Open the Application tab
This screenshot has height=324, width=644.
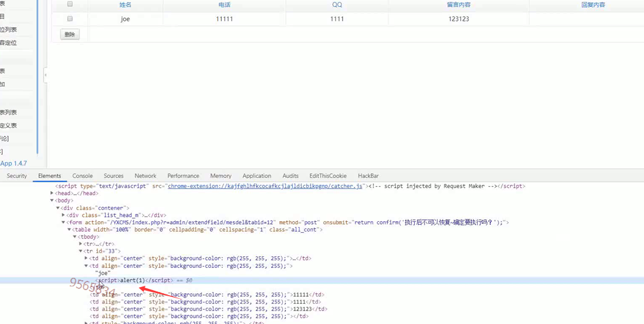pos(257,176)
